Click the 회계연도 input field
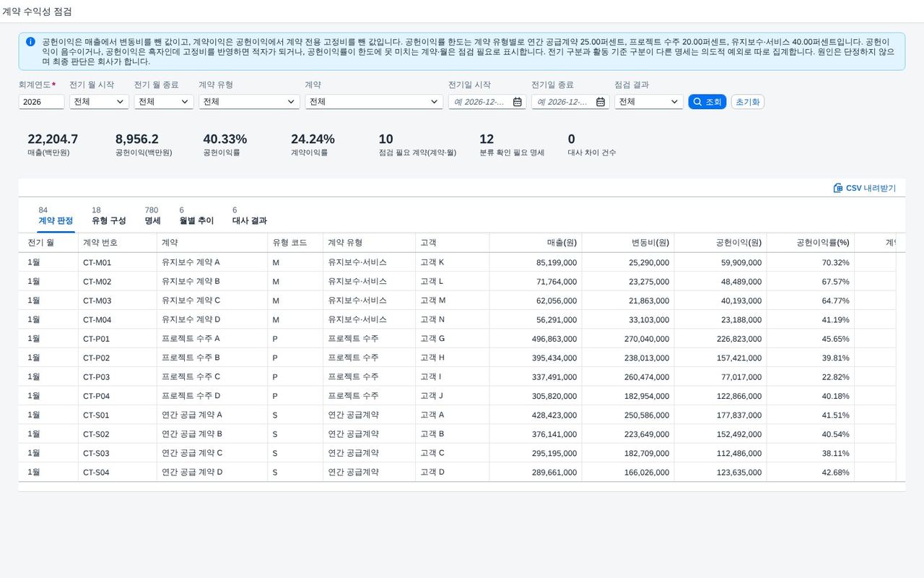 point(41,102)
